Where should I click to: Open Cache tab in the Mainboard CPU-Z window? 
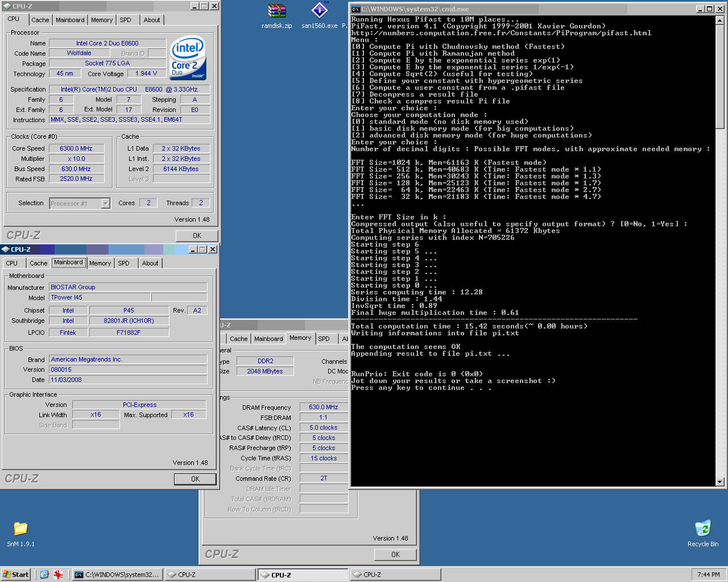point(38,263)
